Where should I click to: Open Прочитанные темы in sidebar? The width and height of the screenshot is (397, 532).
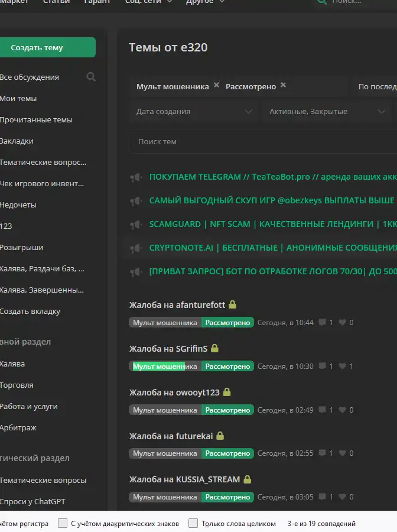(36, 120)
